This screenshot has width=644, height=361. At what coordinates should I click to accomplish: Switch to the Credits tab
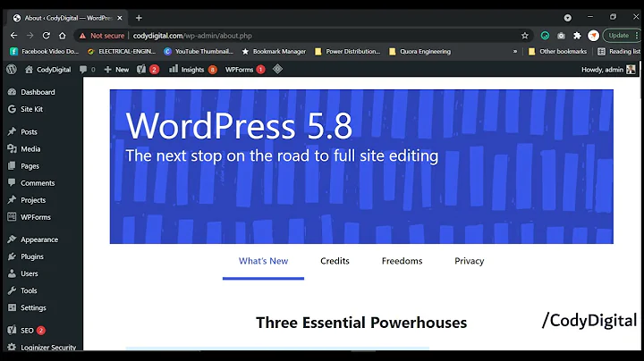click(x=335, y=261)
